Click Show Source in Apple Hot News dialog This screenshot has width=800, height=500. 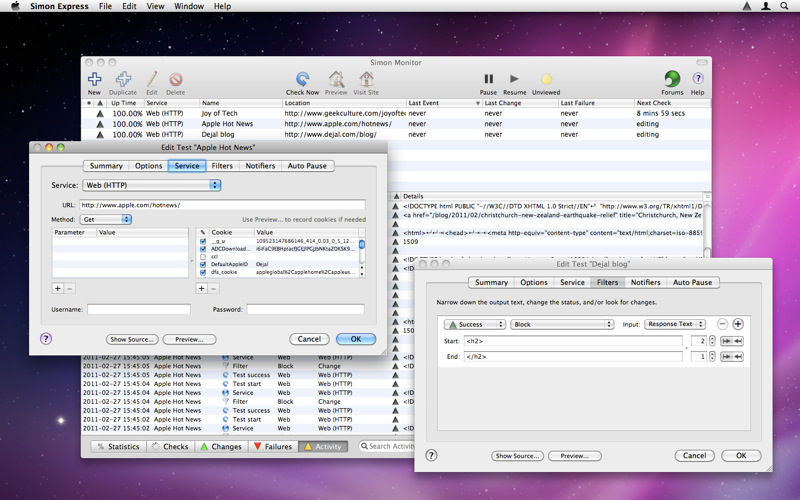point(132,339)
